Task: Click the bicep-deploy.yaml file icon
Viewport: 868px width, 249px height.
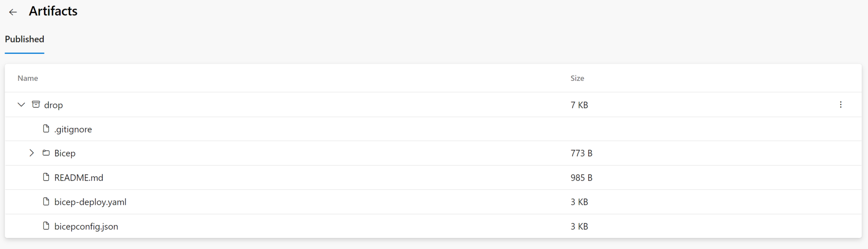Action: pos(46,202)
